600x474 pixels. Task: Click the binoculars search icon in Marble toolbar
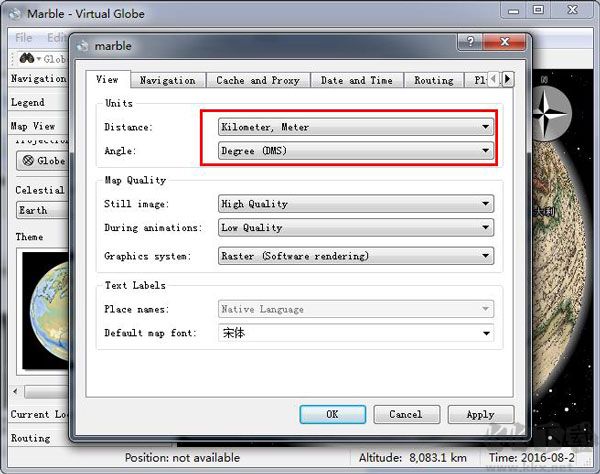(x=27, y=59)
